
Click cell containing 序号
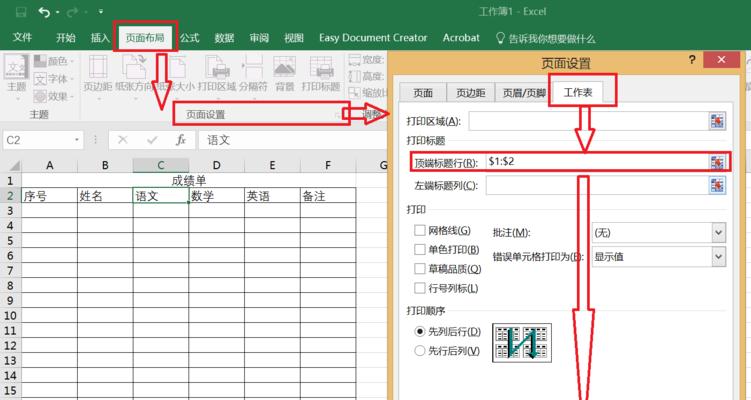(x=49, y=196)
